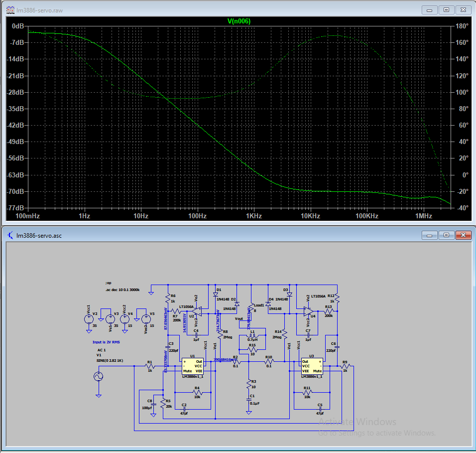Click the ;op directive comment
The height and width of the screenshot is (453, 476).
(x=109, y=283)
